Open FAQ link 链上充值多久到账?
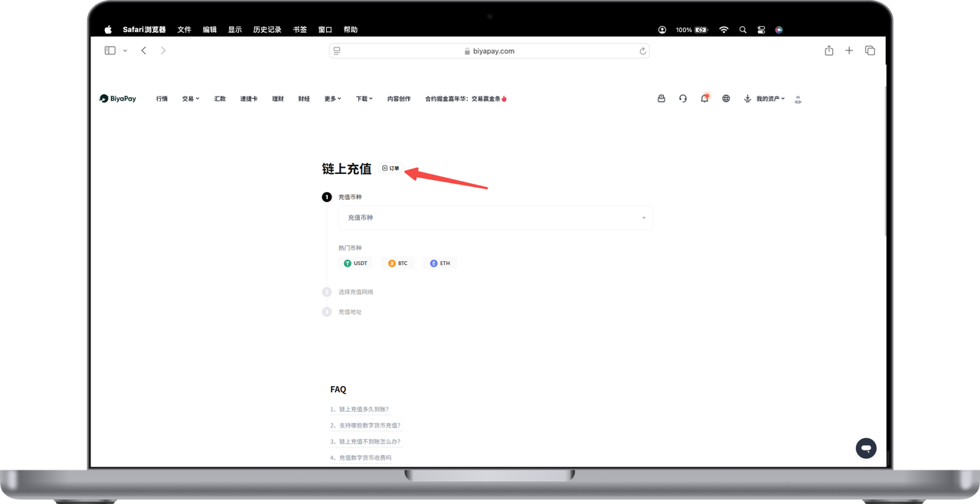The image size is (980, 504). coord(364,409)
